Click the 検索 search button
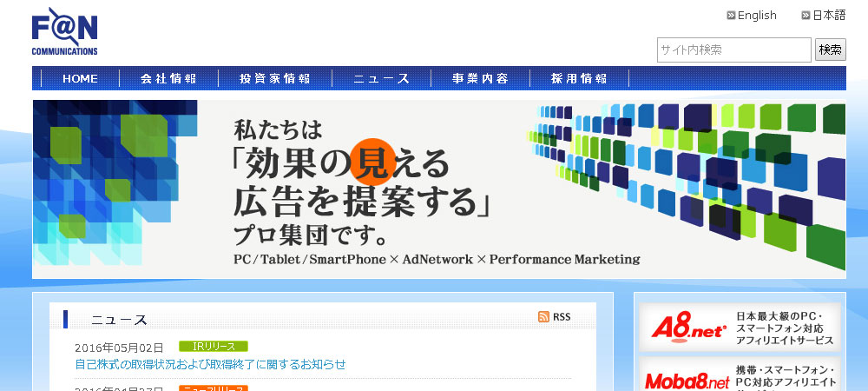The width and height of the screenshot is (868, 391). (x=831, y=50)
